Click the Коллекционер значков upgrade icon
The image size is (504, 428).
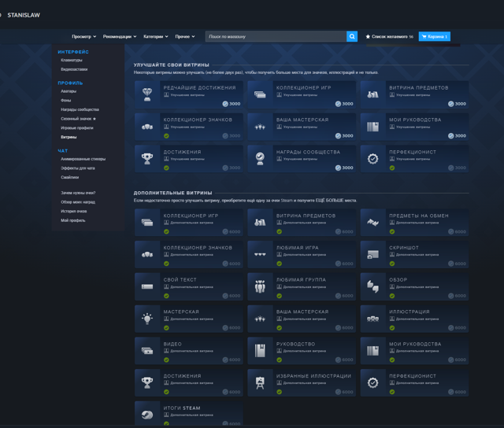tap(147, 127)
